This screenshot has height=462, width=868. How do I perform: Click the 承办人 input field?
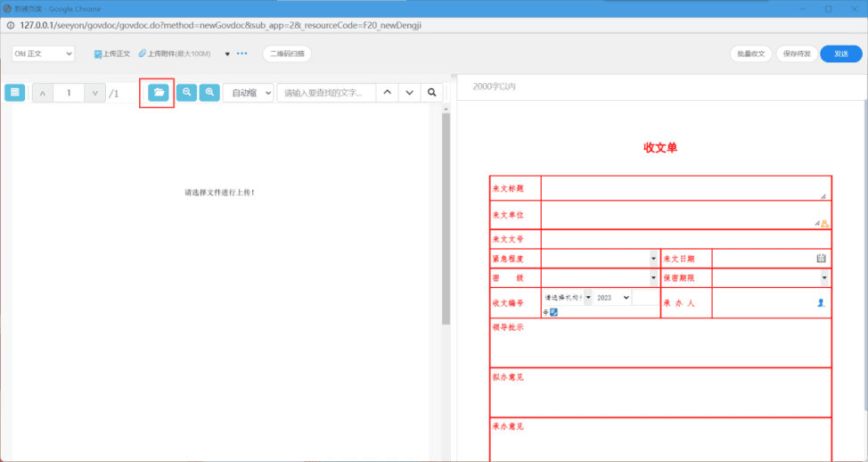coord(764,303)
